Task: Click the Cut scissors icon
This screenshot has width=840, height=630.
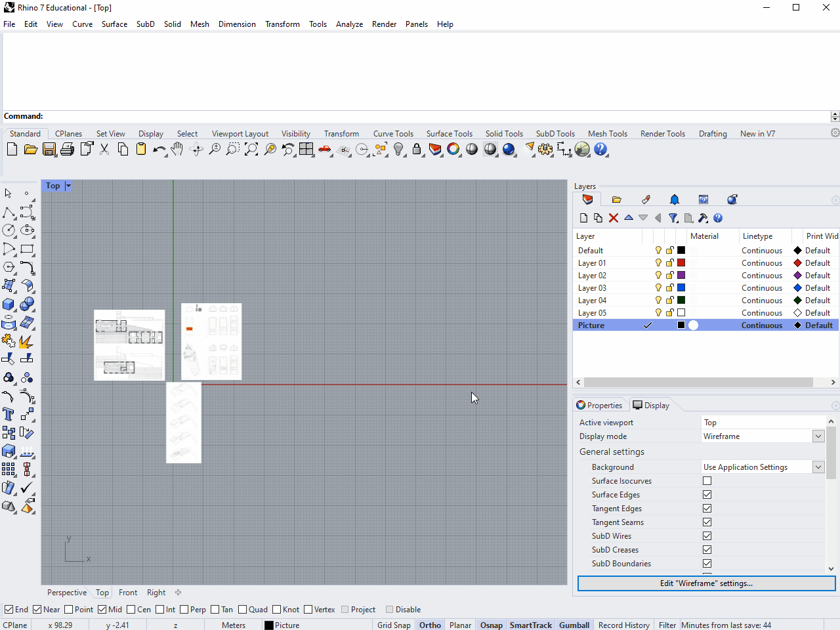Action: click(104, 150)
